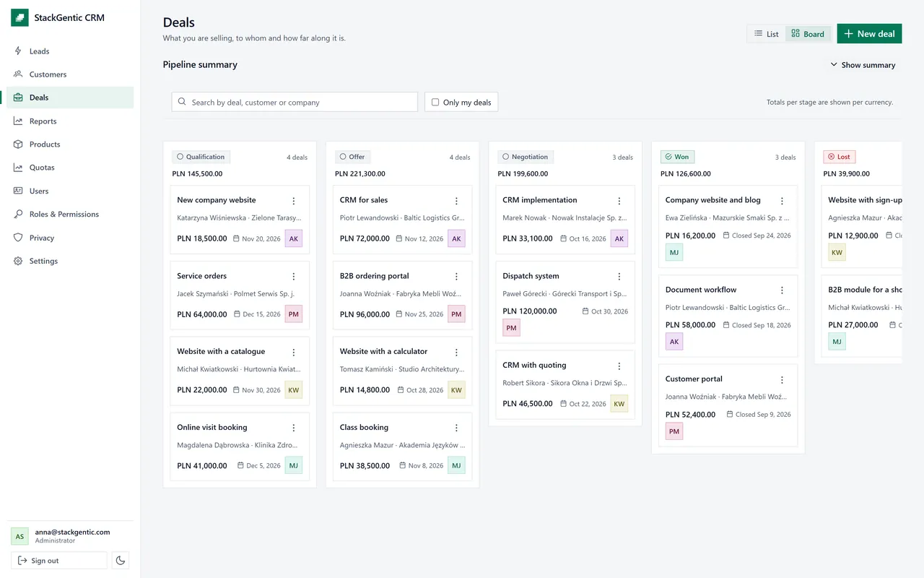This screenshot has height=578, width=924.
Task: Click the deal search input field
Action: pos(295,102)
